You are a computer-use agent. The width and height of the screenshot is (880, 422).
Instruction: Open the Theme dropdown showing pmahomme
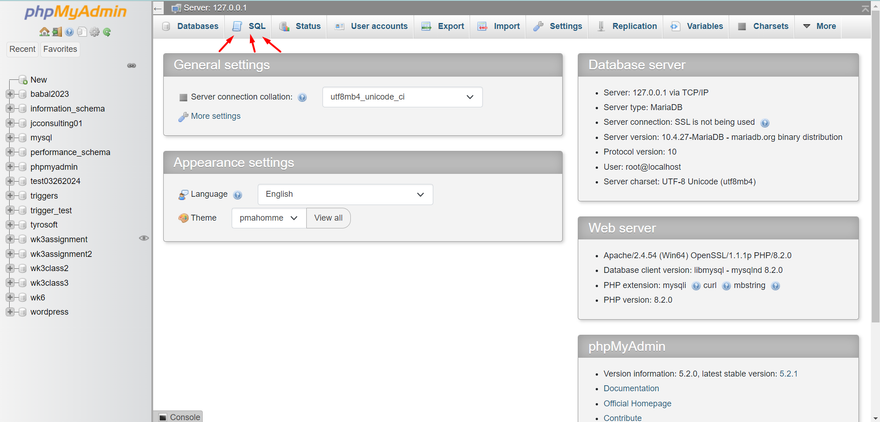click(269, 218)
